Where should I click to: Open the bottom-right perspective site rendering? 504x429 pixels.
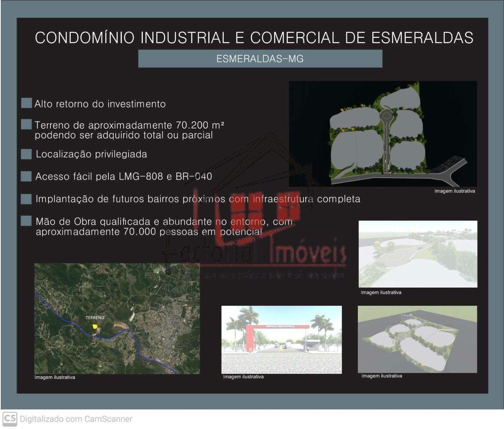click(417, 339)
